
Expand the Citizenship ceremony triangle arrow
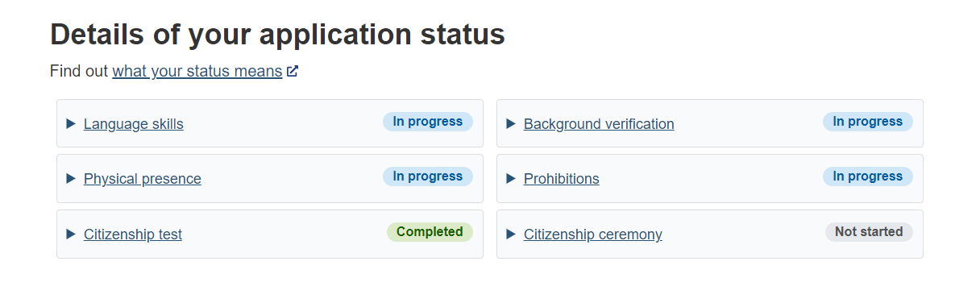point(511,235)
